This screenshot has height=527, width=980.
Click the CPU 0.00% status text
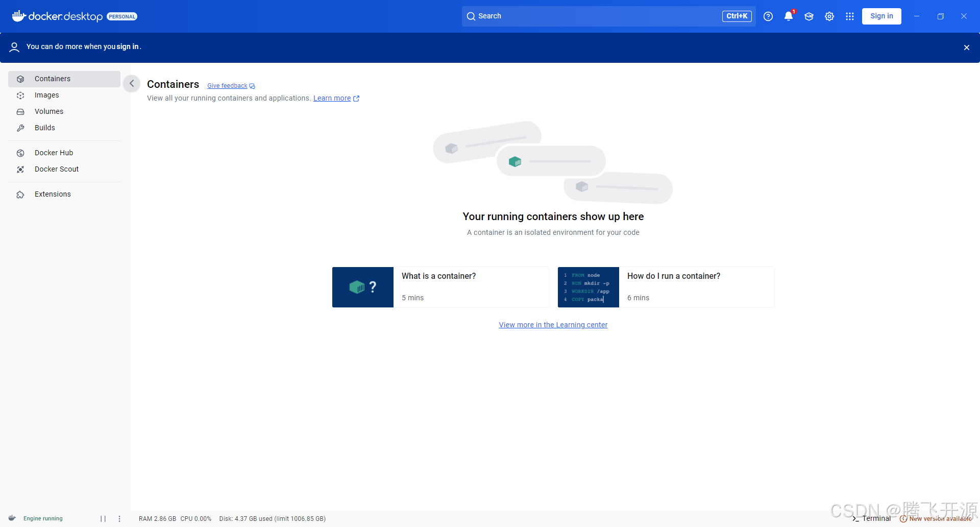pos(195,519)
